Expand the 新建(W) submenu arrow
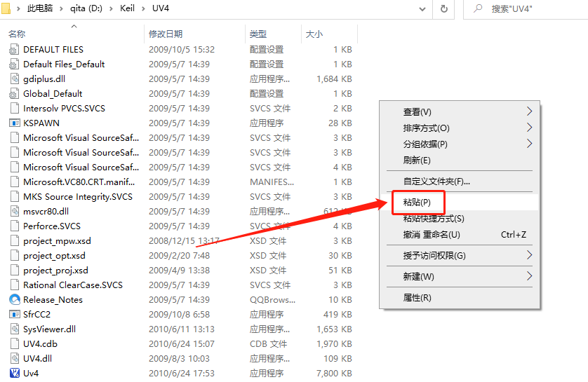This screenshot has height=382, width=588. coord(529,276)
